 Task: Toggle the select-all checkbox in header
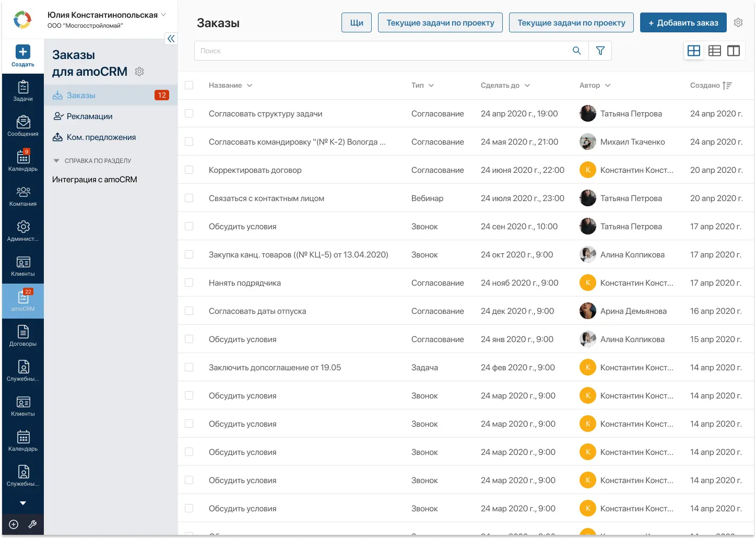coord(189,85)
